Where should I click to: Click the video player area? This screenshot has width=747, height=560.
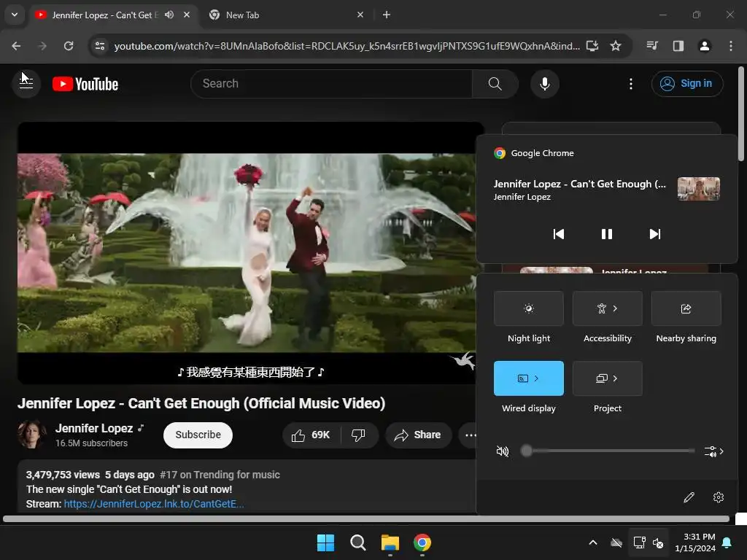point(247,253)
